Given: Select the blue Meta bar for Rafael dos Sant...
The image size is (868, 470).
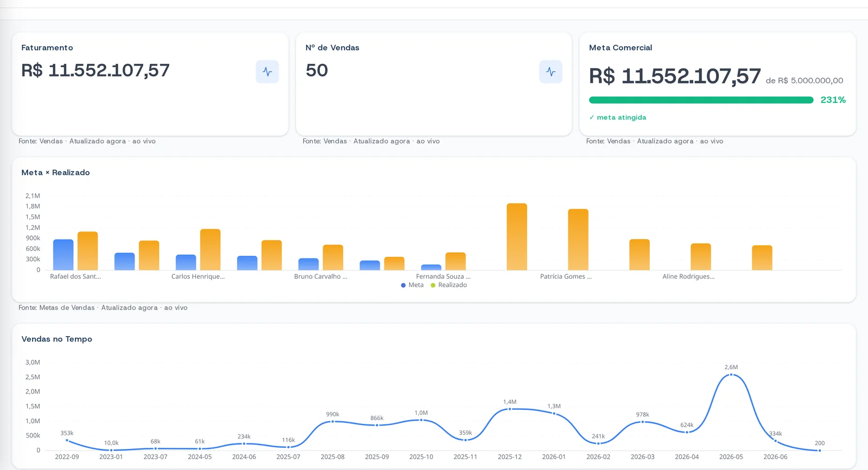Looking at the screenshot, I should click(x=63, y=255).
